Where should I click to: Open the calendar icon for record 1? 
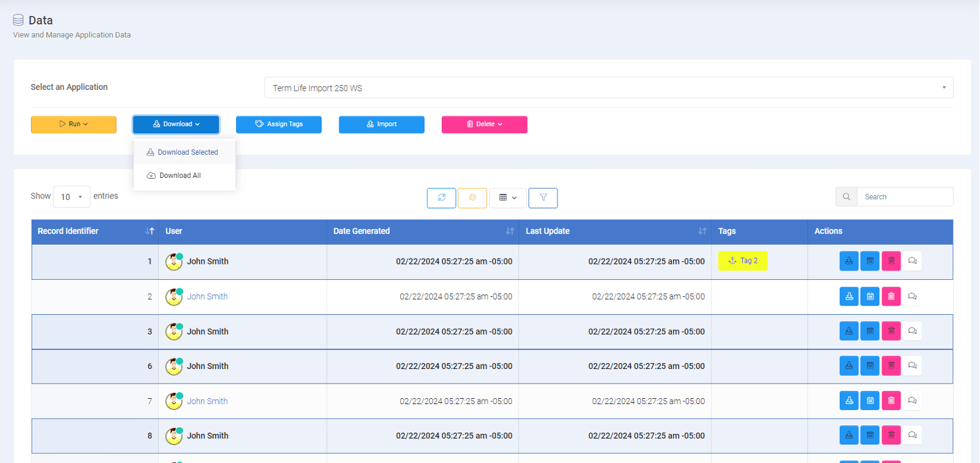(x=870, y=261)
